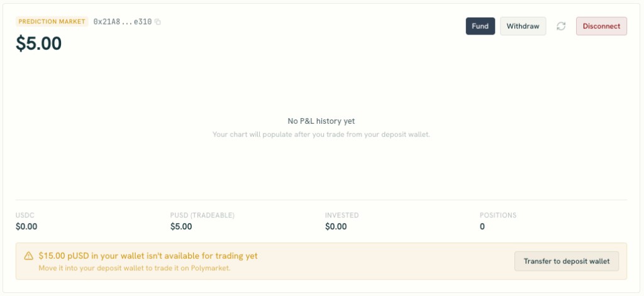Click the USDC label
The height and width of the screenshot is (296, 644).
tap(25, 215)
